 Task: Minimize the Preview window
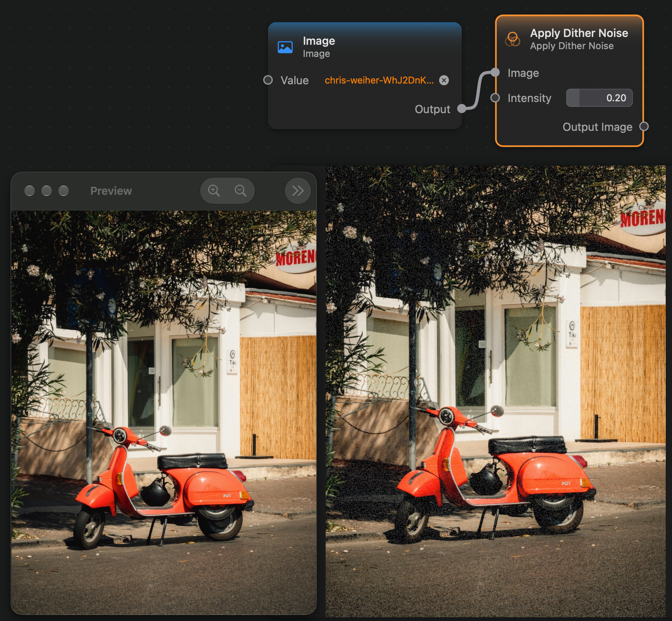[47, 191]
